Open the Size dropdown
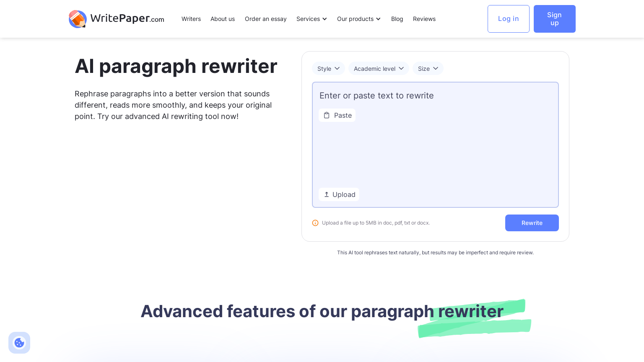644x362 pixels. coord(428,68)
